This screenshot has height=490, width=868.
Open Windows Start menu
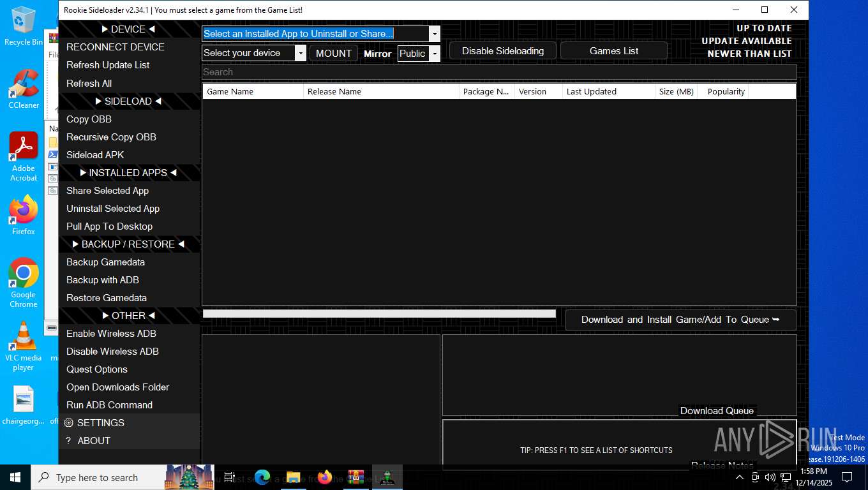(15, 477)
